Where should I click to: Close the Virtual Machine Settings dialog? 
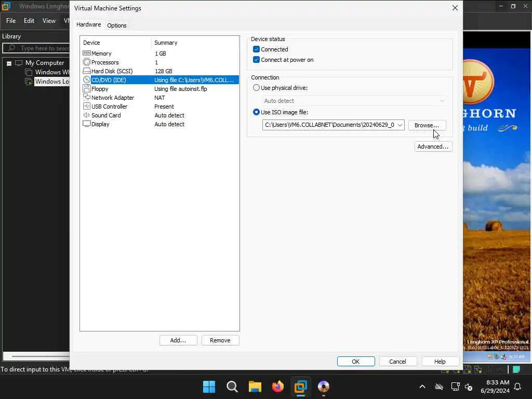coord(455,8)
